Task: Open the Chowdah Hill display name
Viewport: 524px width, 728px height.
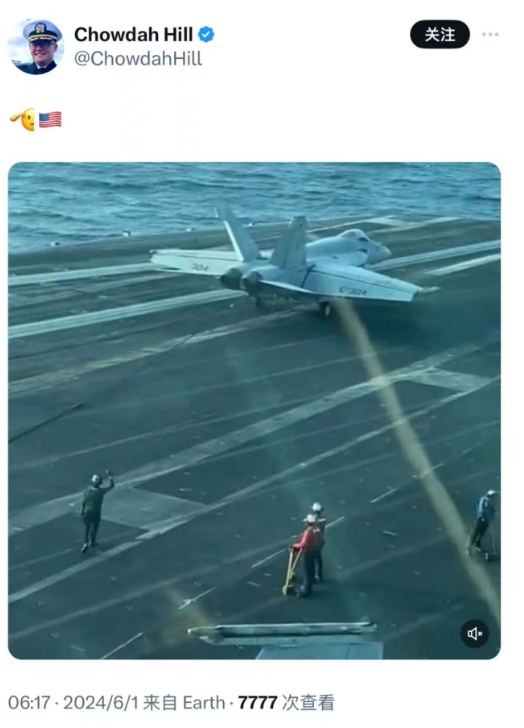Action: pyautogui.click(x=133, y=35)
